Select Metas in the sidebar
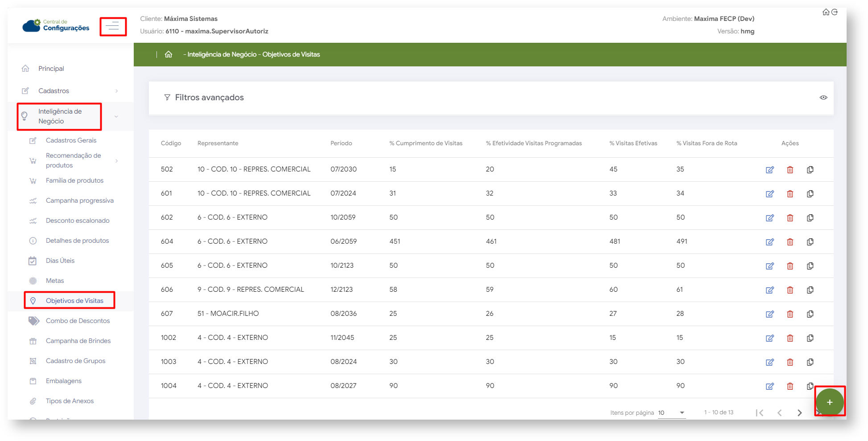868x441 pixels. click(55, 281)
